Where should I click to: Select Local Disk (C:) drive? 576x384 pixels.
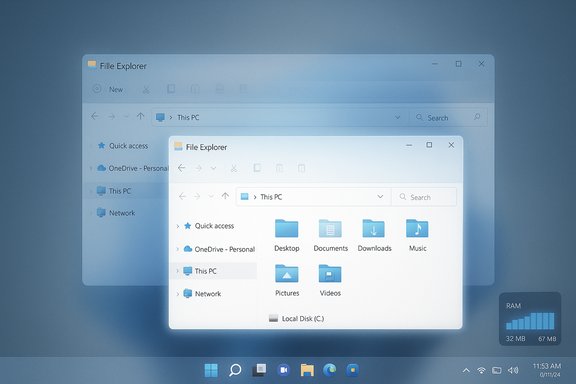point(296,319)
